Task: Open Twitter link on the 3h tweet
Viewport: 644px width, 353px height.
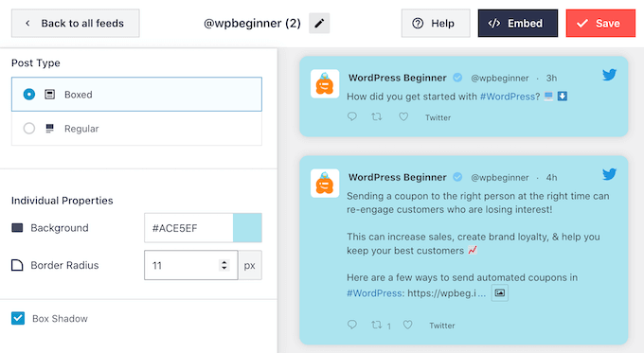Action: 438,117
